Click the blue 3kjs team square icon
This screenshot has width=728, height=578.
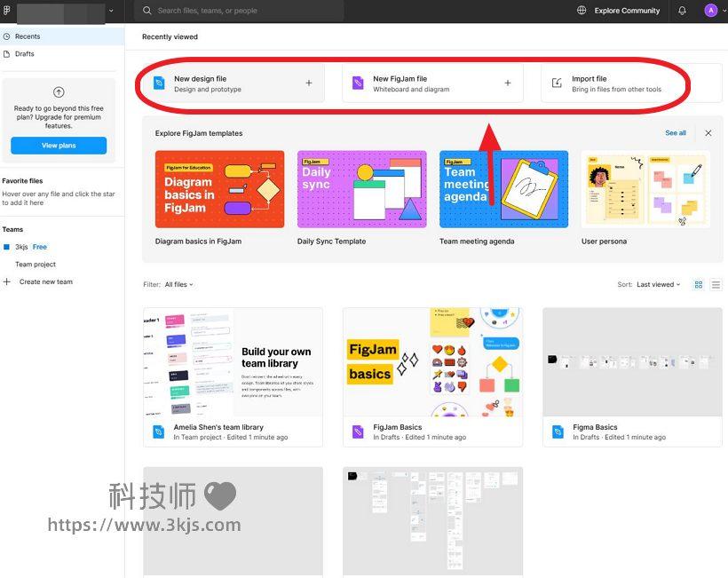pyautogui.click(x=6, y=247)
